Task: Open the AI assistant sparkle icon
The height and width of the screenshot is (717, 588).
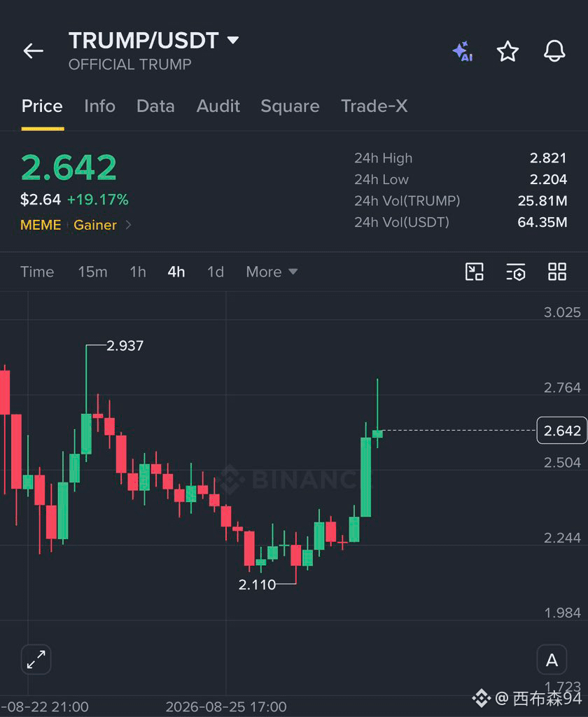Action: click(463, 51)
